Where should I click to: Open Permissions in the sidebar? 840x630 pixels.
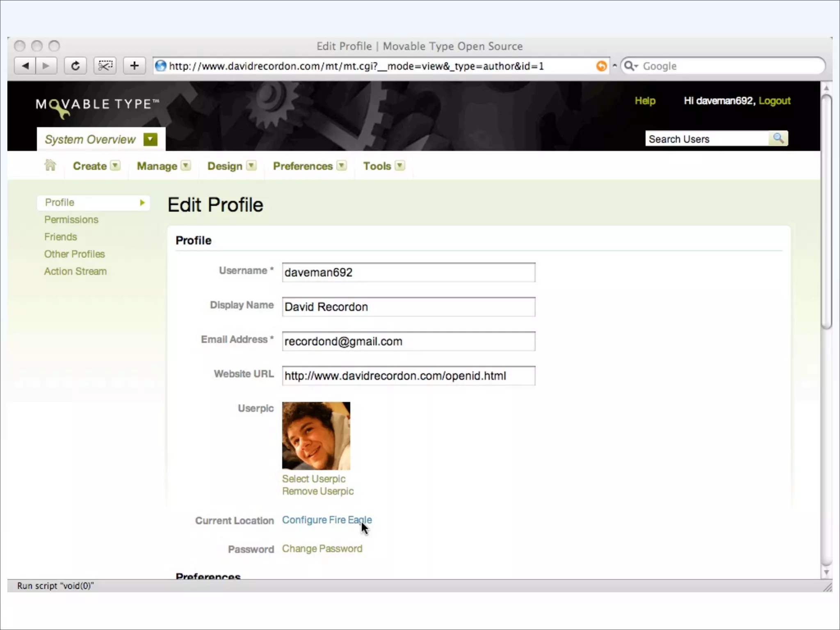(71, 219)
